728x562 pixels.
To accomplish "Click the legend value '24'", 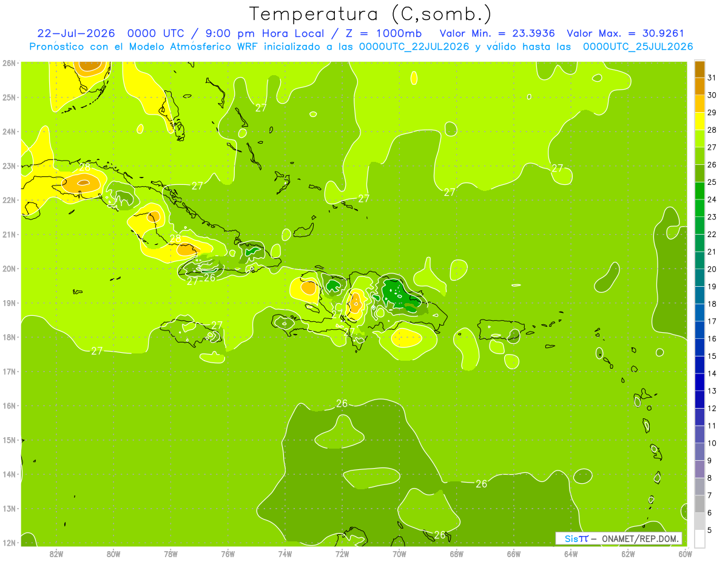I will [712, 199].
